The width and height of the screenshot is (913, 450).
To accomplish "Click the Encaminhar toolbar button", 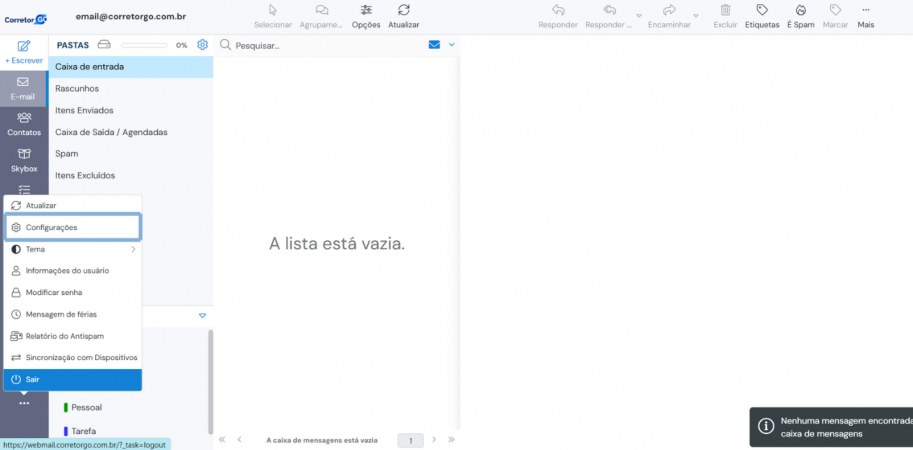I will 669,16.
